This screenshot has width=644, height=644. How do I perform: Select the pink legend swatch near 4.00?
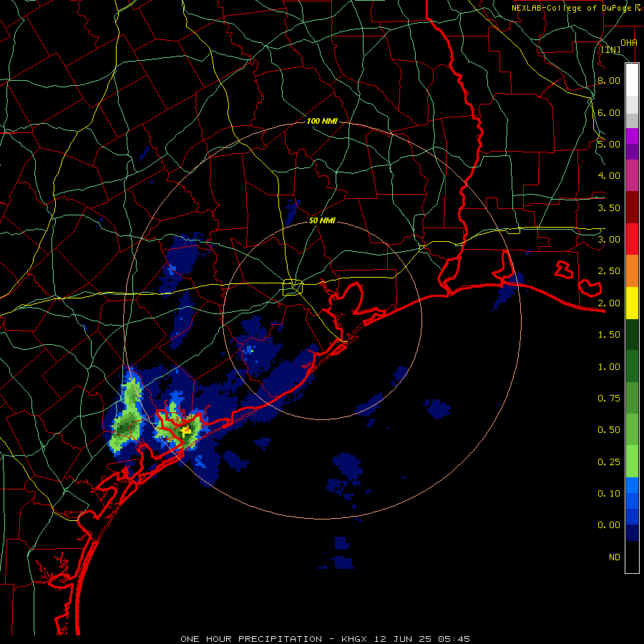632,175
